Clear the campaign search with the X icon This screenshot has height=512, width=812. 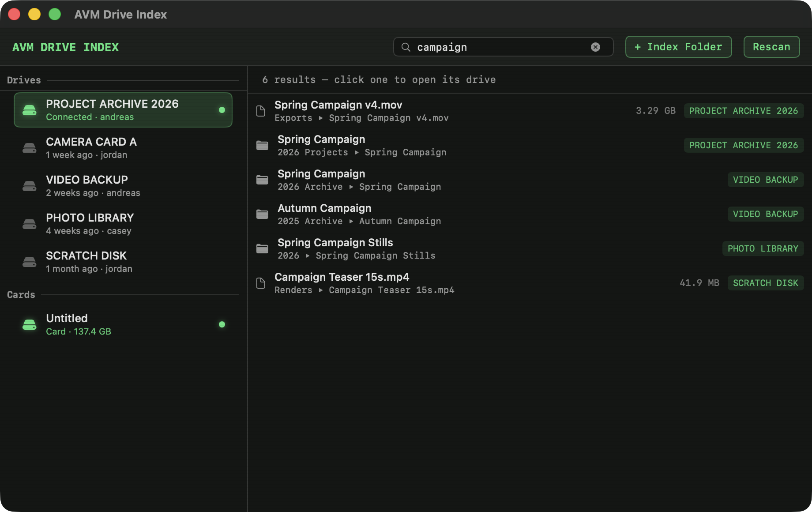pos(595,47)
